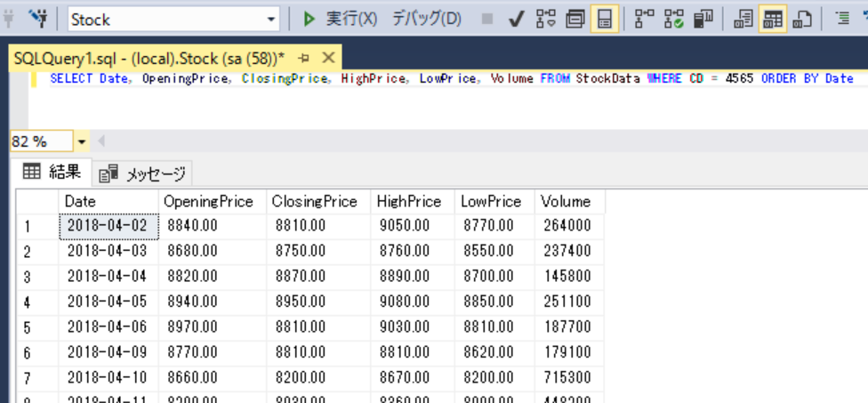This screenshot has width=868, height=403.
Task: Click HighPrice cell 9030.00
Action: (413, 327)
